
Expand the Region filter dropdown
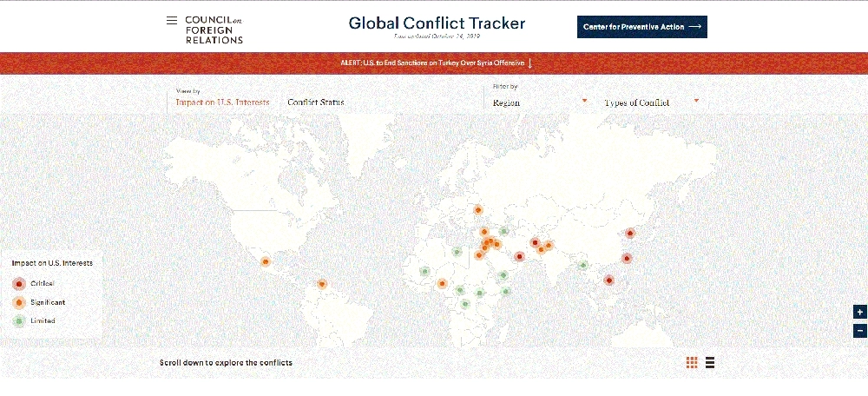540,102
